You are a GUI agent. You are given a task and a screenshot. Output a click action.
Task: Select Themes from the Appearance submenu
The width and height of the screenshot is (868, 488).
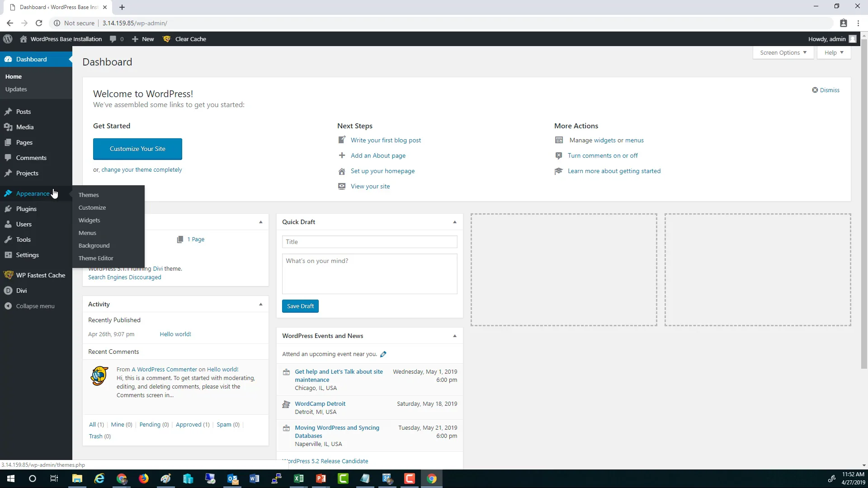click(x=89, y=195)
